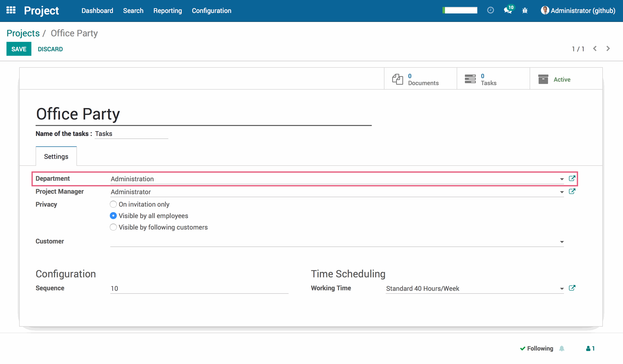Click the Active status icon
This screenshot has height=364, width=623.
543,79
